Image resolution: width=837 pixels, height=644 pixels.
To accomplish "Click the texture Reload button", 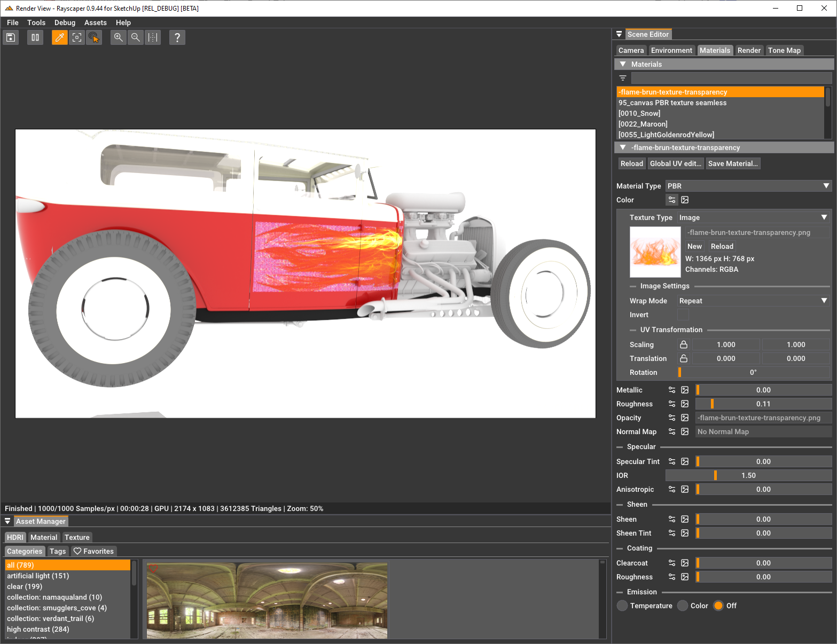I will pyautogui.click(x=722, y=246).
